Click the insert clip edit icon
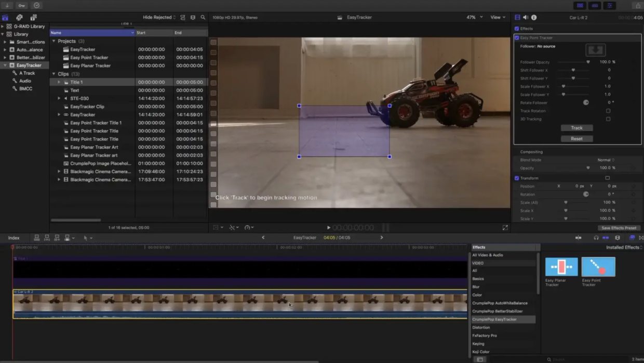Screen dimensions: 644x363 click(x=47, y=238)
